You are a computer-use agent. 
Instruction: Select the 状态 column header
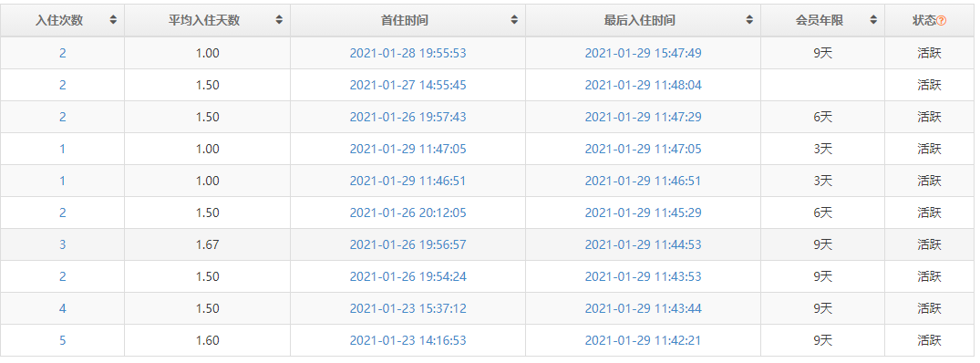pyautogui.click(x=924, y=20)
